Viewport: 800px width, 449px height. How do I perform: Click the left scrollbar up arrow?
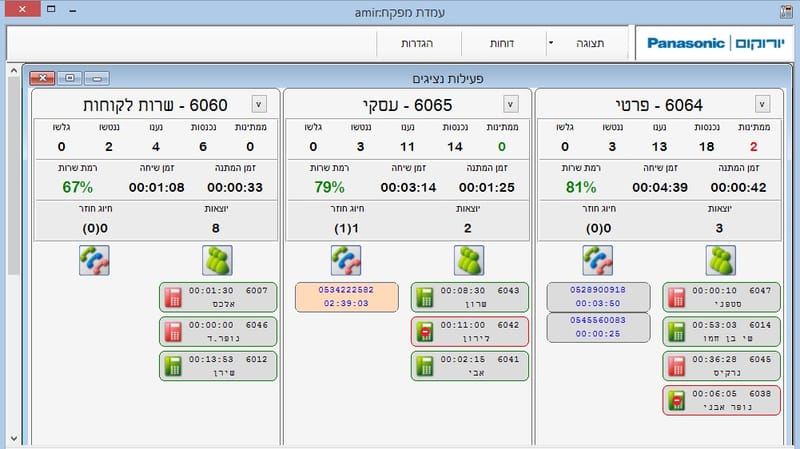(x=14, y=71)
